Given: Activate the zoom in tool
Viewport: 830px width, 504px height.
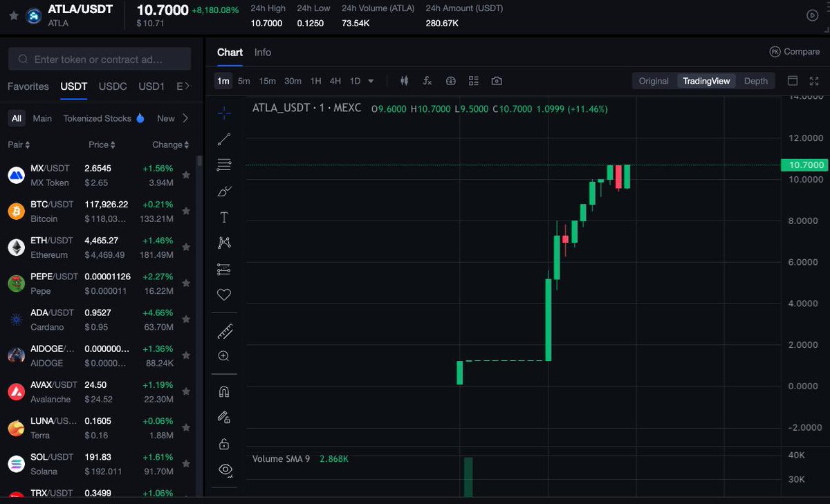Looking at the screenshot, I should tap(224, 356).
